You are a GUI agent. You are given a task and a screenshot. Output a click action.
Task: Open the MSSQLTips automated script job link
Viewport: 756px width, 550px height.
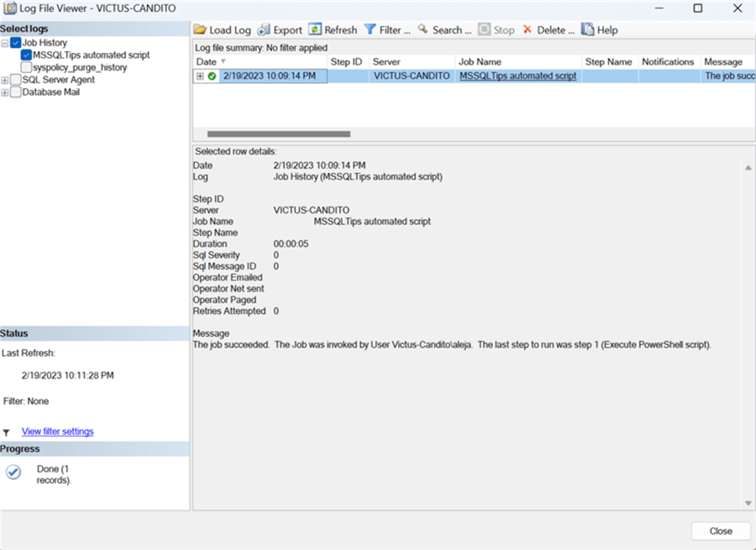pyautogui.click(x=517, y=76)
